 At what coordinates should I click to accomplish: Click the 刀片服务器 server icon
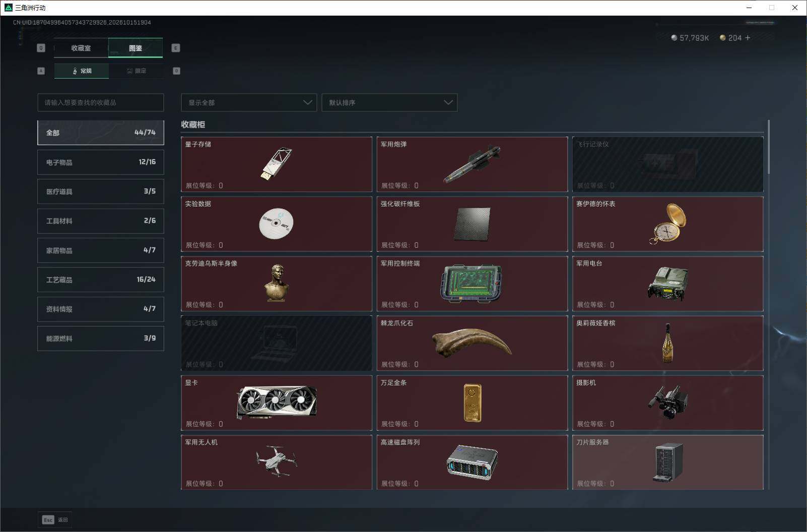pos(668,462)
